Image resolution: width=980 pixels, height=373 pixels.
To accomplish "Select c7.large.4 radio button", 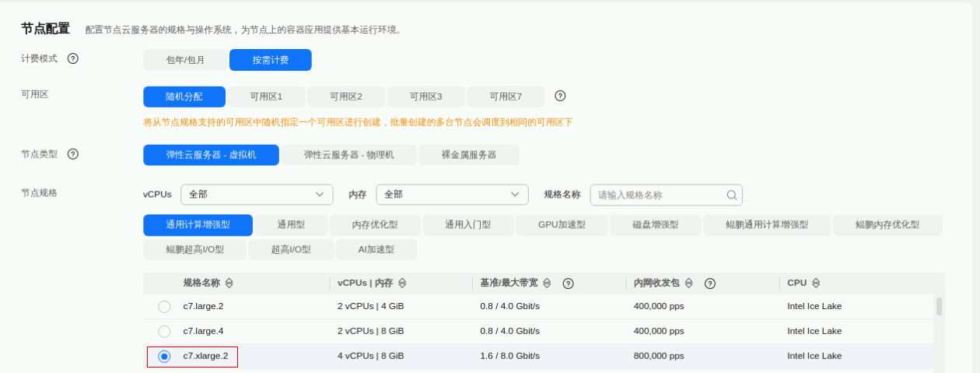I will [164, 332].
